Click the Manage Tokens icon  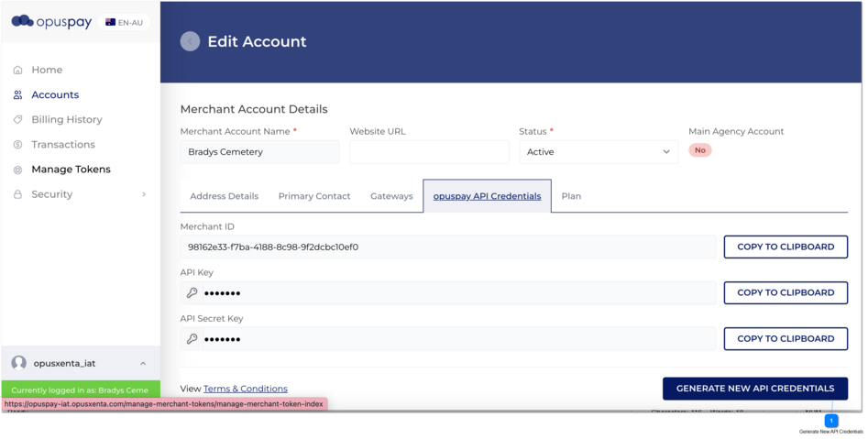(x=17, y=170)
